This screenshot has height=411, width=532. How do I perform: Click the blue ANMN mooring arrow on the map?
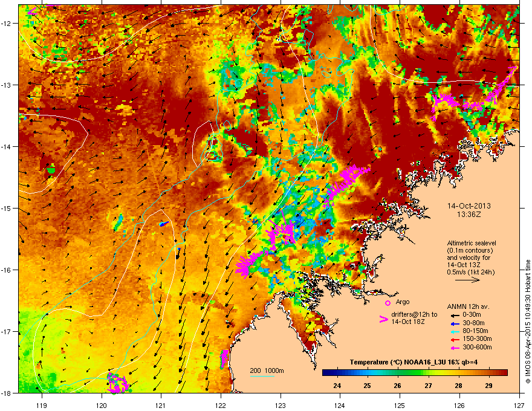164,224
